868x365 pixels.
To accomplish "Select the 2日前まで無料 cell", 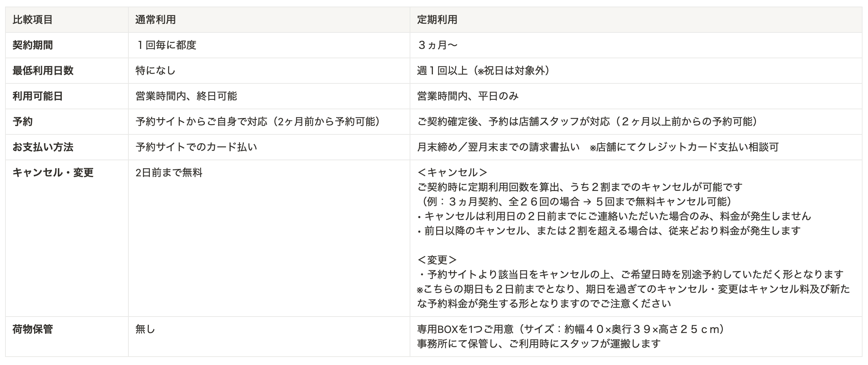I will coord(169,173).
